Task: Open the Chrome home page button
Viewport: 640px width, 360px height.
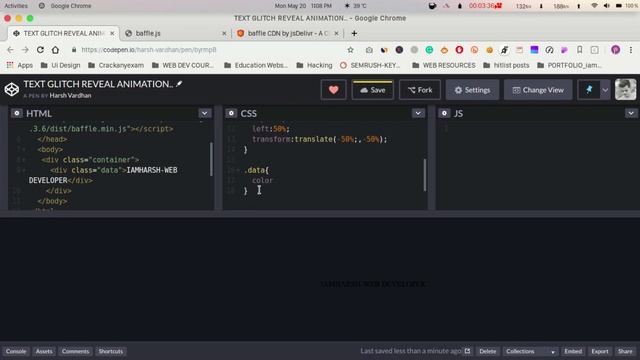Action: (55, 50)
